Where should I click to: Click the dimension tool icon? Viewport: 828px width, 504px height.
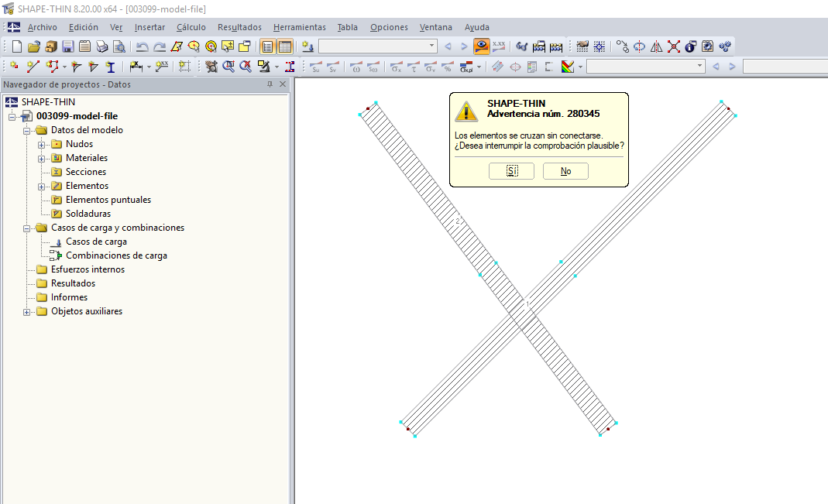point(136,67)
